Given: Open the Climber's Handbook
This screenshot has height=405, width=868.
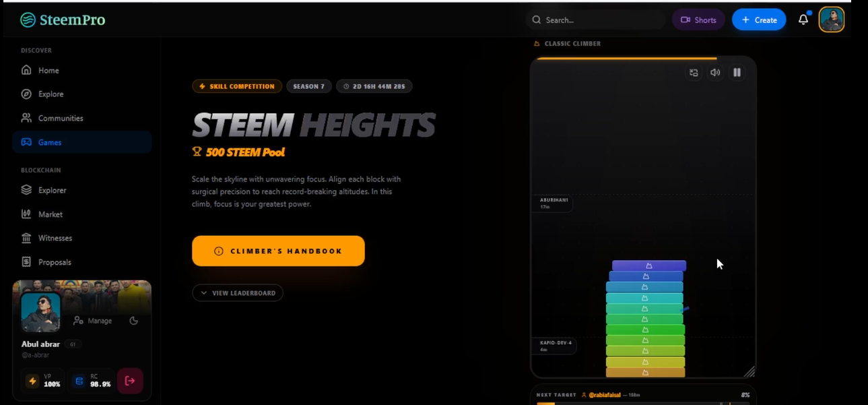Looking at the screenshot, I should (x=278, y=251).
